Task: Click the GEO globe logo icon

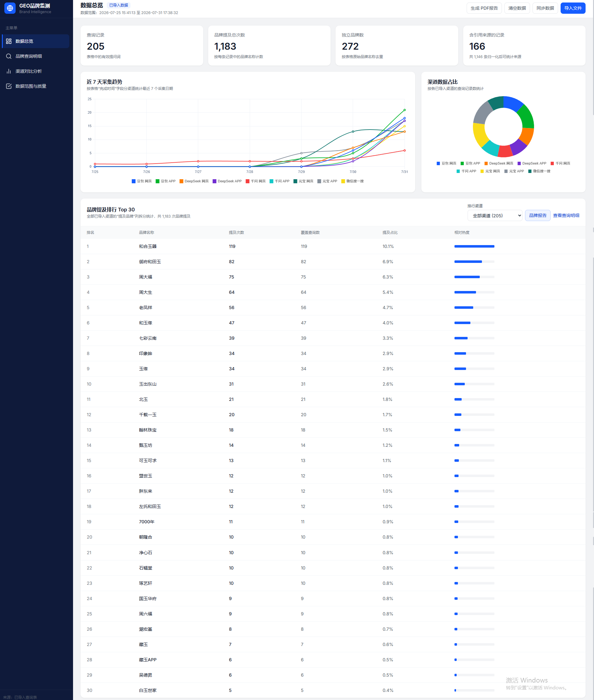Action: pos(10,8)
